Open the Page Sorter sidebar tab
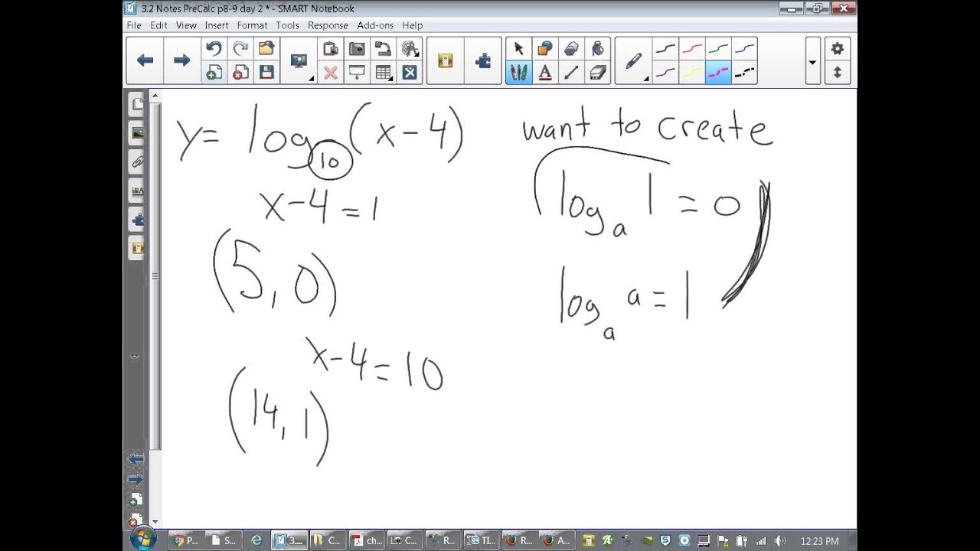This screenshot has width=980, height=551. coord(137,105)
